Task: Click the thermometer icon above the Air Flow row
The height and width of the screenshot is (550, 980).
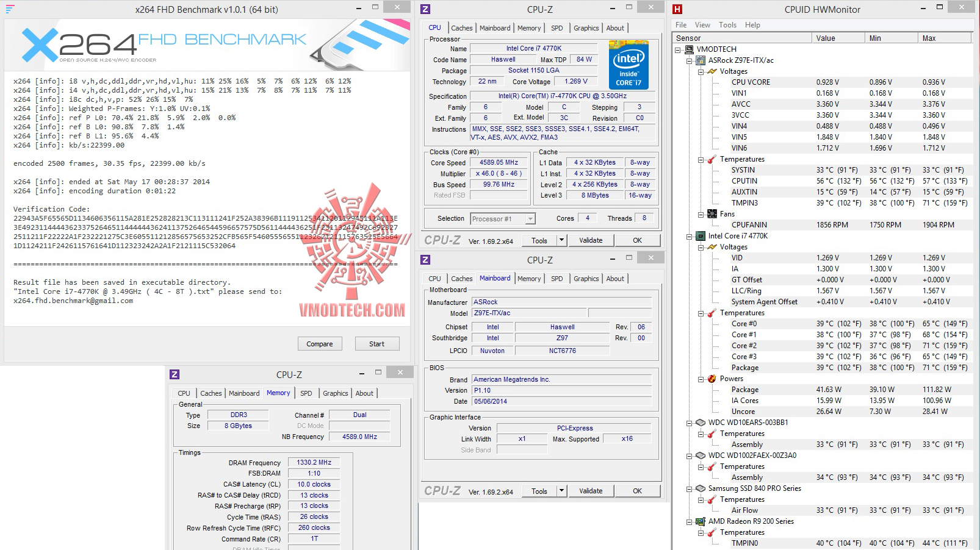Action: click(x=712, y=499)
